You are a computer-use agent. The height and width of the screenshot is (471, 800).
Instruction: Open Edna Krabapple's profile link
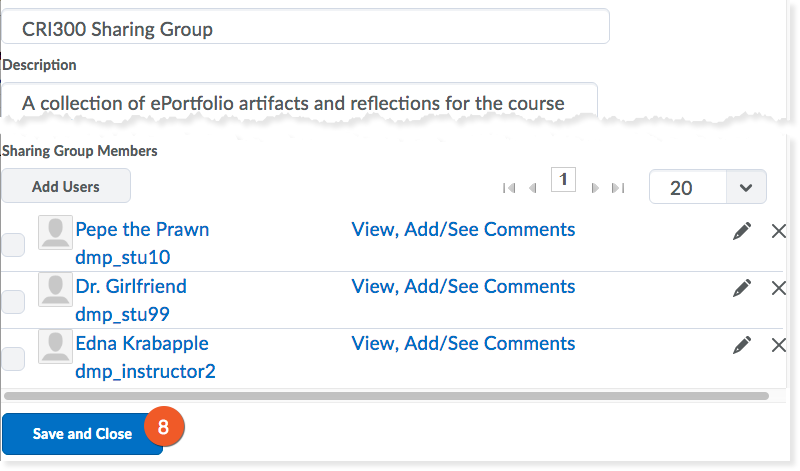(142, 343)
